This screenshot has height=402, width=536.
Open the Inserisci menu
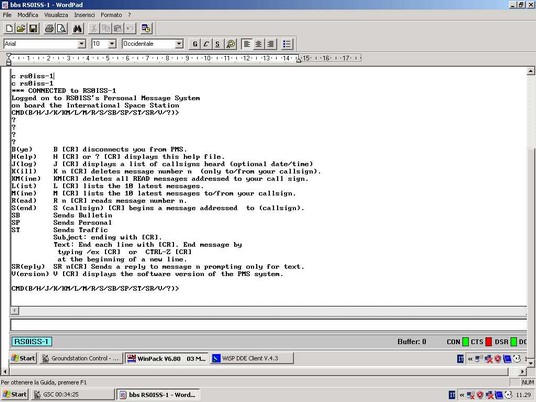tap(84, 15)
